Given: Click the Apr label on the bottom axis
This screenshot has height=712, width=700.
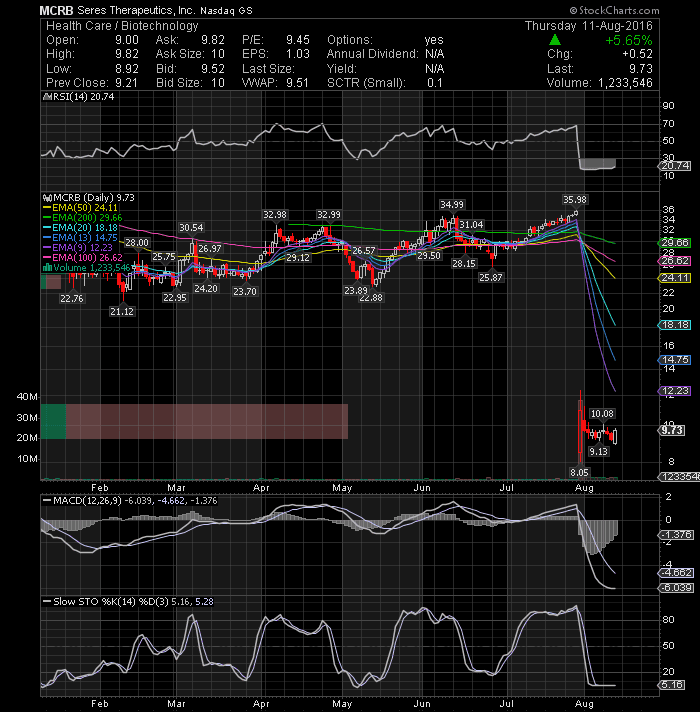Looking at the screenshot, I should [261, 704].
